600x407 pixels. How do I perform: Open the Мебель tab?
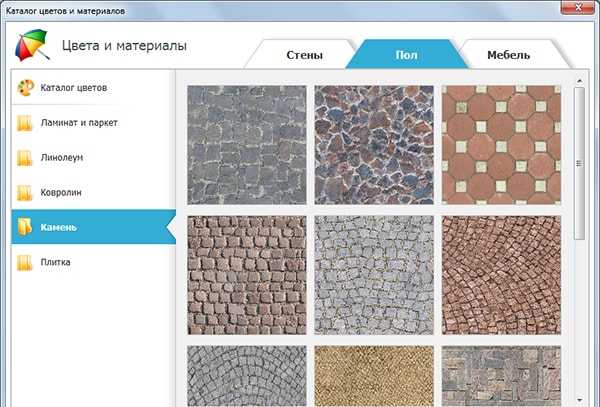tap(508, 55)
